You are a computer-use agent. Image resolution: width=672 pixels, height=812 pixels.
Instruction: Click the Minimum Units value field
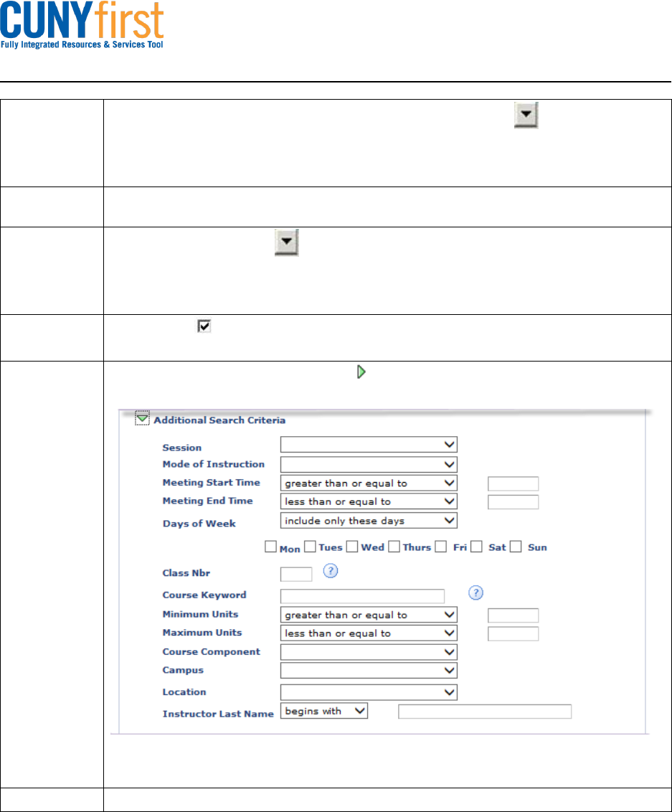[513, 615]
